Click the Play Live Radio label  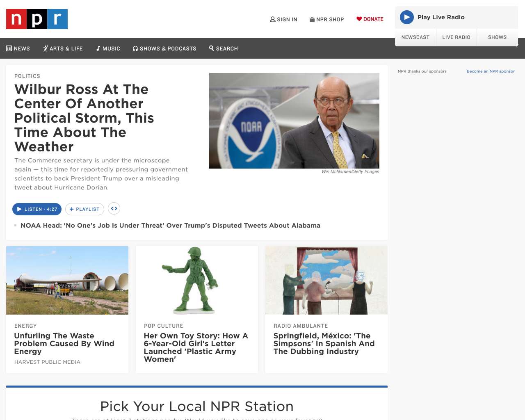click(441, 17)
